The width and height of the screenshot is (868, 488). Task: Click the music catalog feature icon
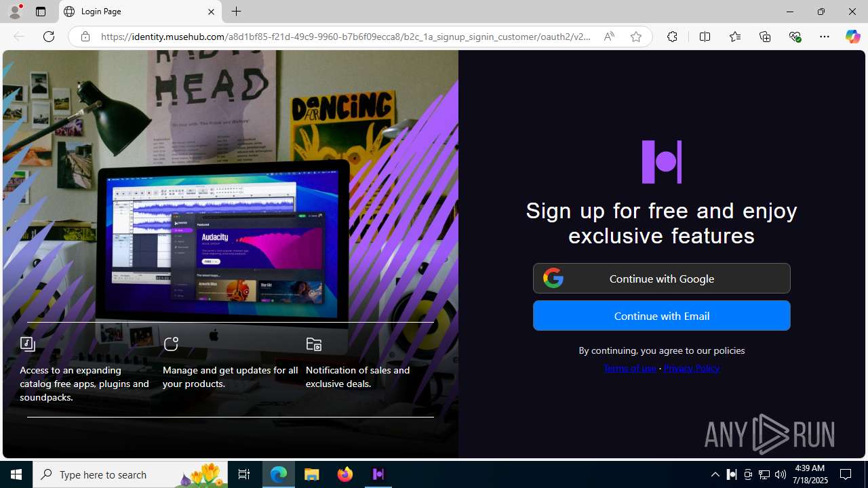point(28,344)
